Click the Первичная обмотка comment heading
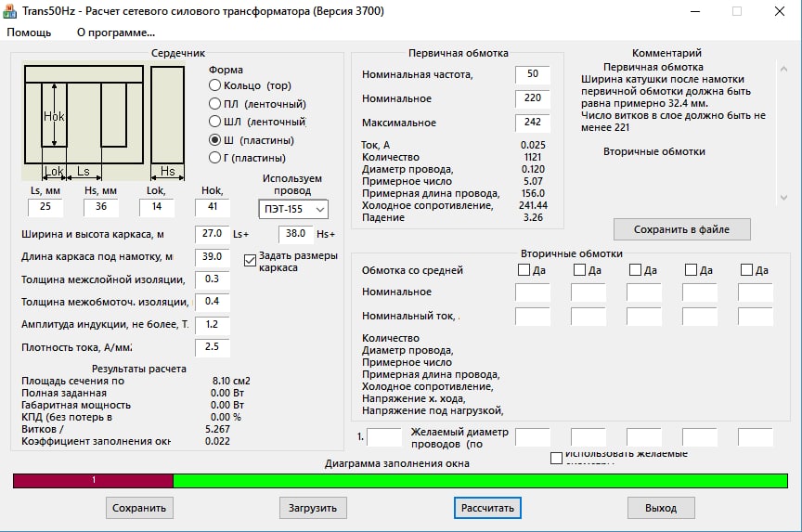This screenshot has width=802, height=532. click(x=653, y=67)
